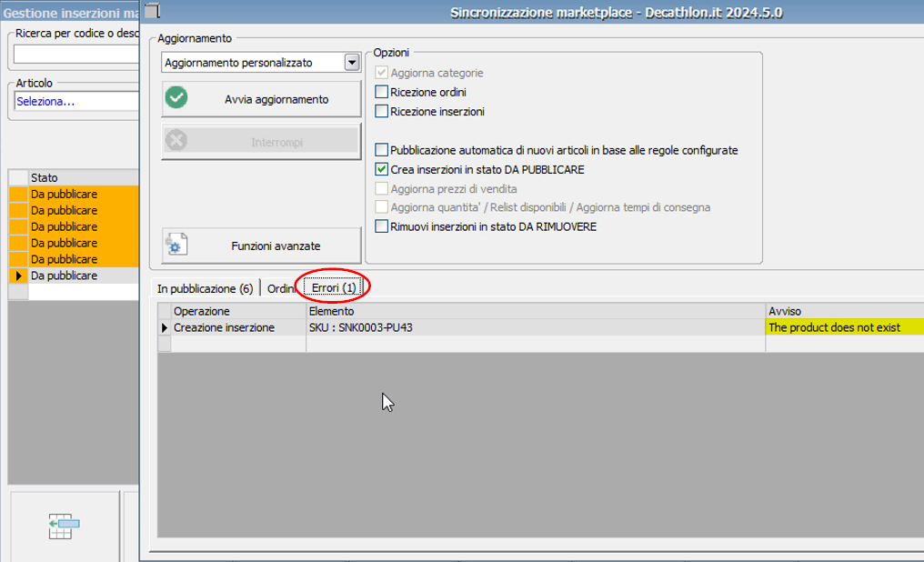Select the SKU : SNK0003-PU43 cell
This screenshot has height=562, width=924.
tap(536, 327)
